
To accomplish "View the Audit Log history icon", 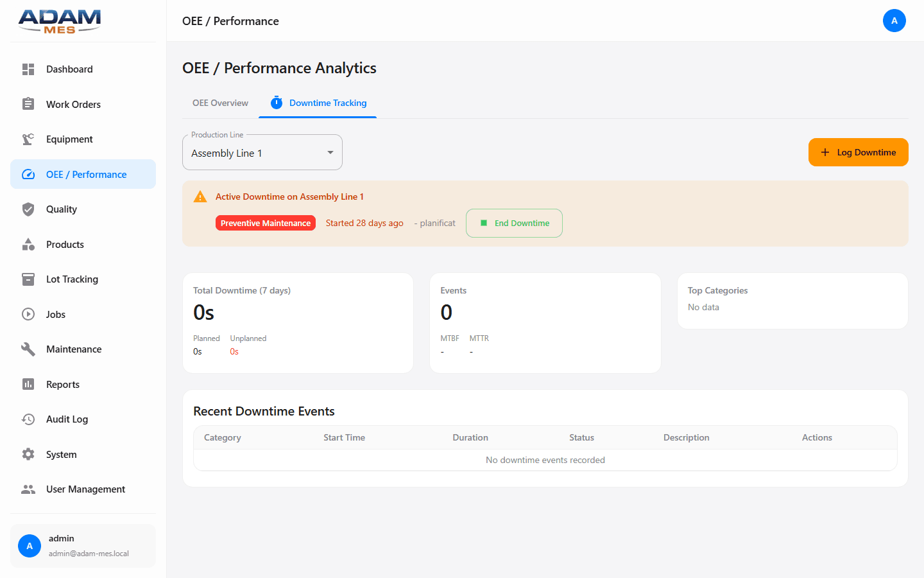I will 28,419.
